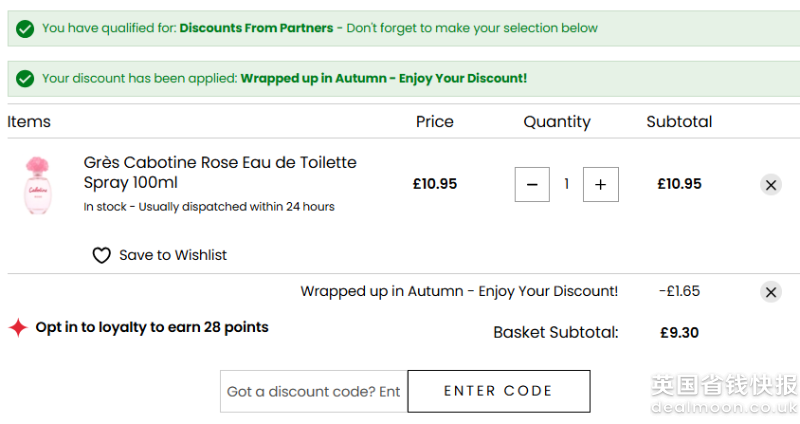Opt in to loyalty to earn points

tap(151, 327)
